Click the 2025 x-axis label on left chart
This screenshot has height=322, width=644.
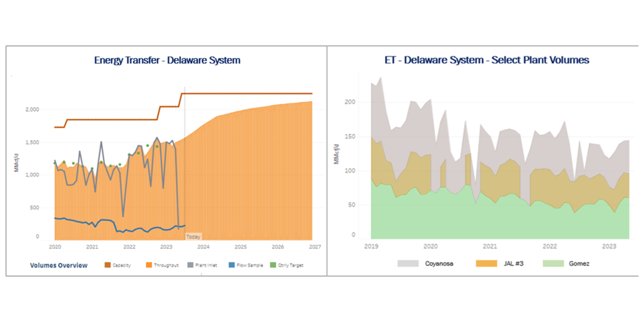241,247
